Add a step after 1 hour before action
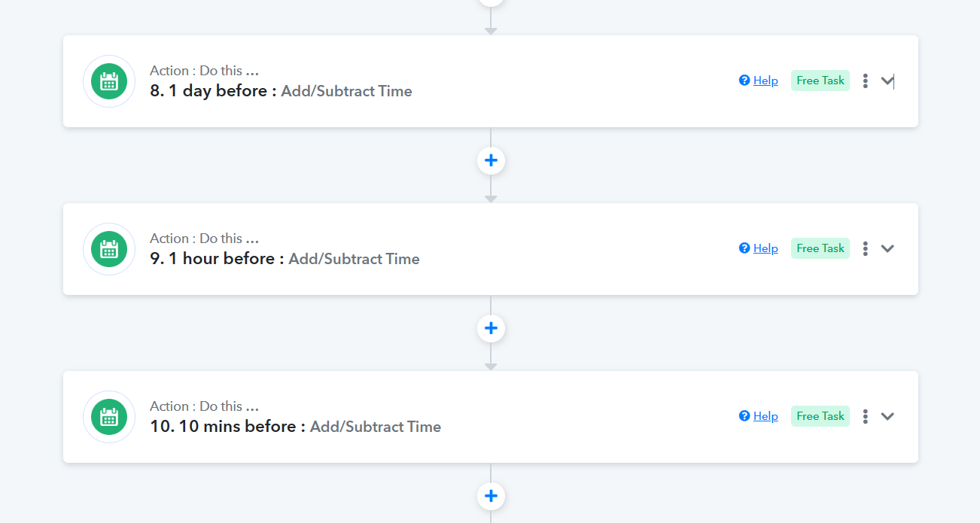This screenshot has height=523, width=980. coord(491,328)
